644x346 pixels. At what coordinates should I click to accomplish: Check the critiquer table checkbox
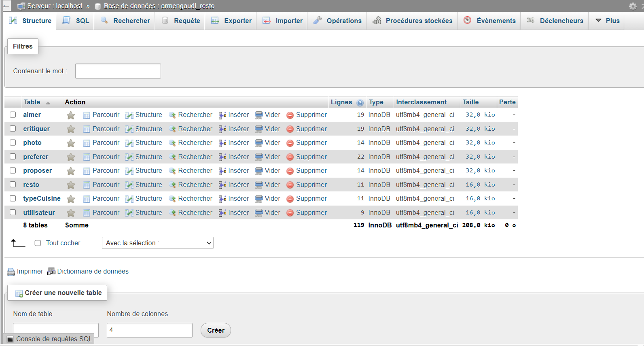pyautogui.click(x=13, y=129)
